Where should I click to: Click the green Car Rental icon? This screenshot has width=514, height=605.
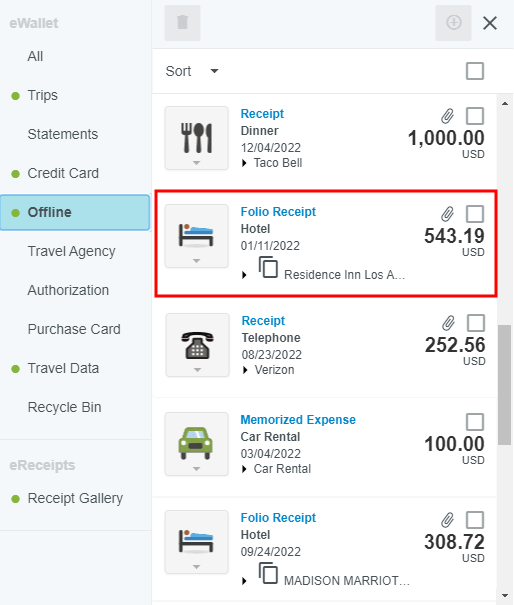pyautogui.click(x=196, y=444)
